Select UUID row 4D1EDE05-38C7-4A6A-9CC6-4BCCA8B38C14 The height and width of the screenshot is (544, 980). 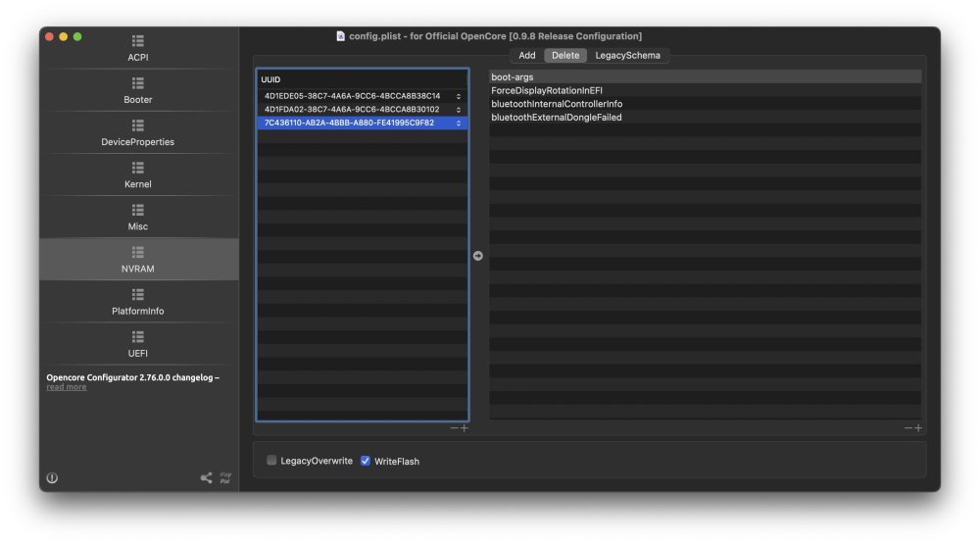click(x=363, y=96)
